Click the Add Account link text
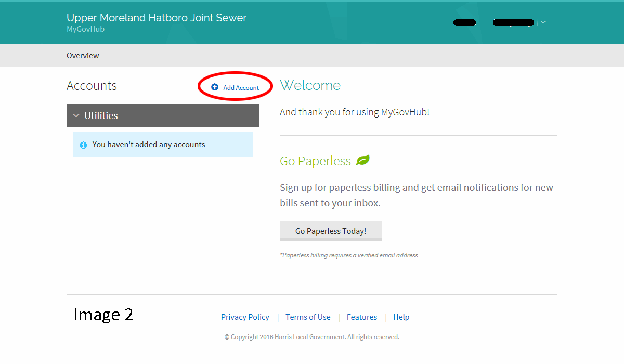Image resolution: width=624 pixels, height=364 pixels. [241, 88]
